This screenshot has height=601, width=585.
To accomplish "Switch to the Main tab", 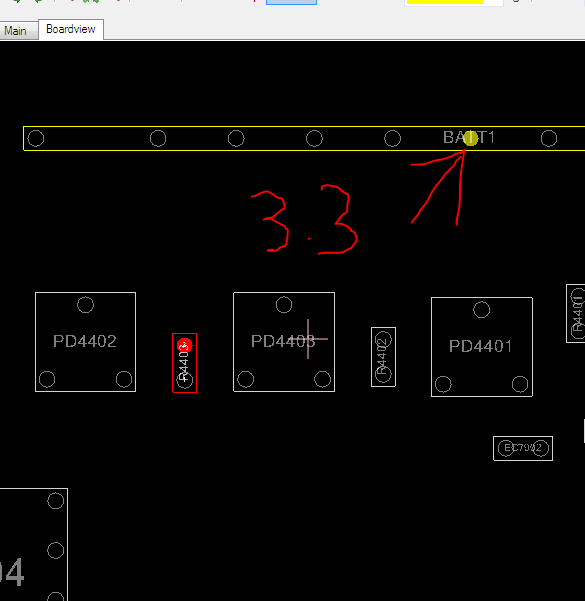I will click(x=17, y=31).
